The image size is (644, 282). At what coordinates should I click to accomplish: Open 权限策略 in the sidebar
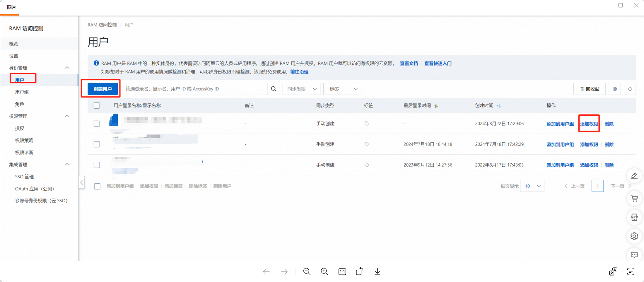click(39, 140)
